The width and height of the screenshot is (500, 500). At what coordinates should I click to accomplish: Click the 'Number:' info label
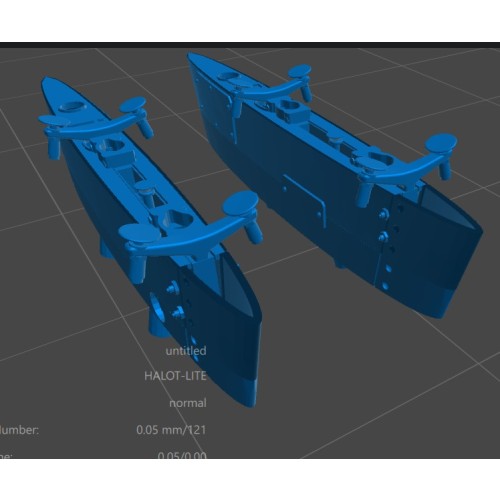click(x=19, y=430)
